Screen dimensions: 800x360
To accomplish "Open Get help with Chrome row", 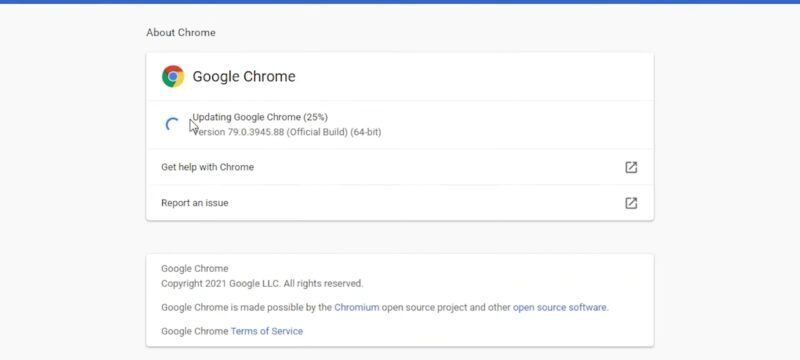I will [399, 167].
